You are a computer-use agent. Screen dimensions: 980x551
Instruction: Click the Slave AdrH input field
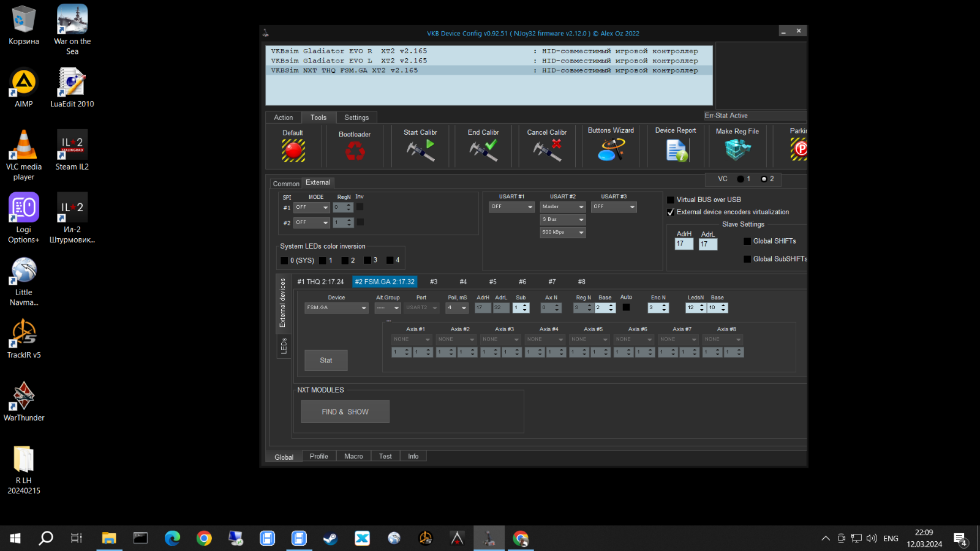tap(684, 244)
